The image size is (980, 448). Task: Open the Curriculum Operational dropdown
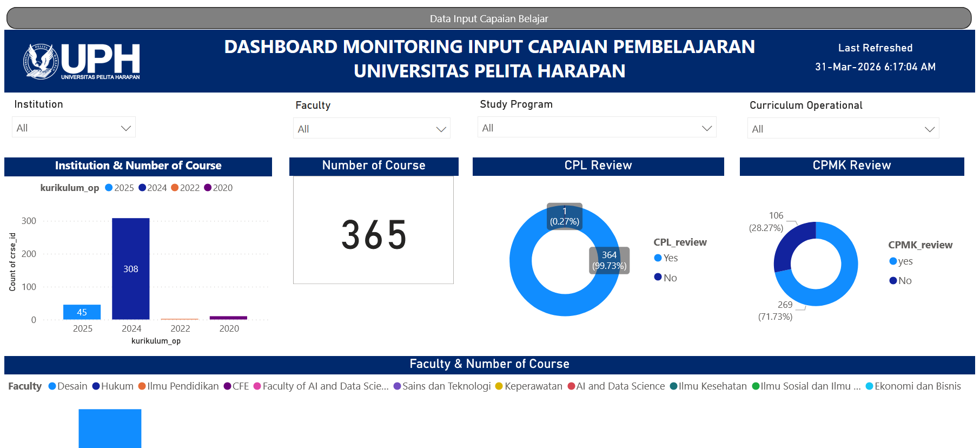(x=843, y=129)
